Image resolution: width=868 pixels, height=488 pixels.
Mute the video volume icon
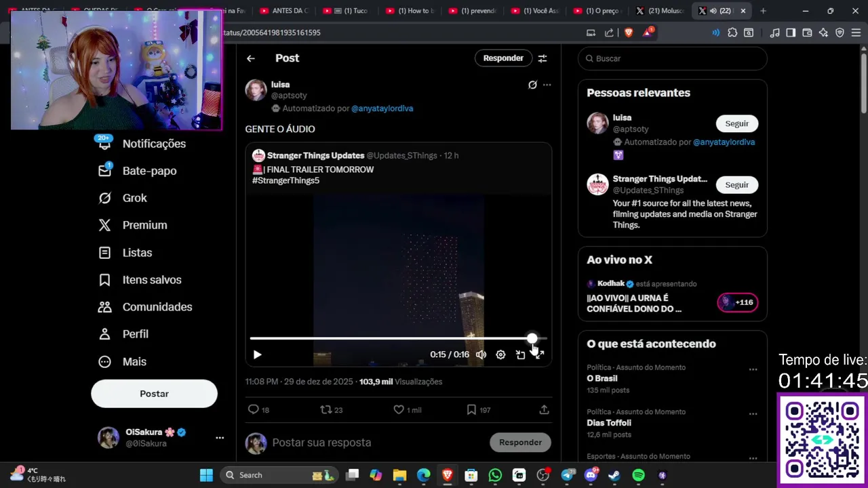click(481, 354)
